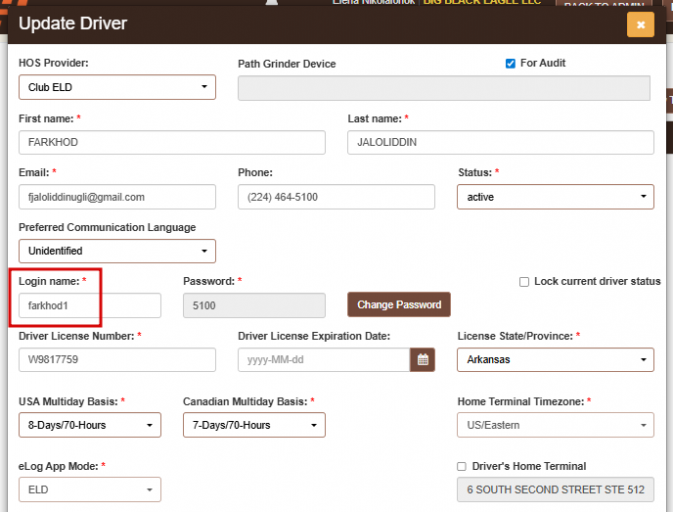Open USA Multiday Basis dropdown
673x512 pixels.
point(90,425)
